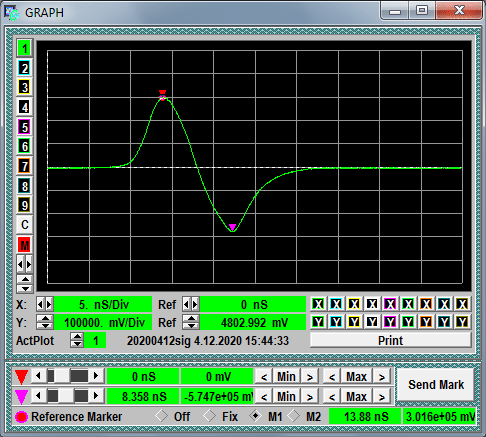
Task: Select M1 reference marker option
Action: coord(256,416)
